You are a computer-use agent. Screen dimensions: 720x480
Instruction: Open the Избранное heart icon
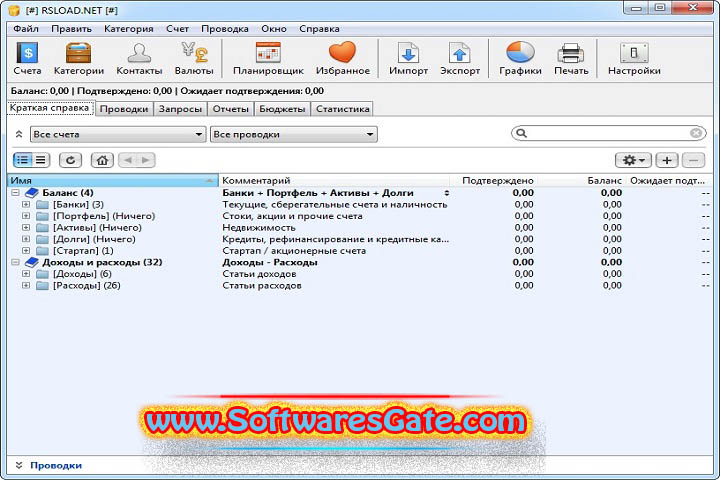(x=343, y=58)
